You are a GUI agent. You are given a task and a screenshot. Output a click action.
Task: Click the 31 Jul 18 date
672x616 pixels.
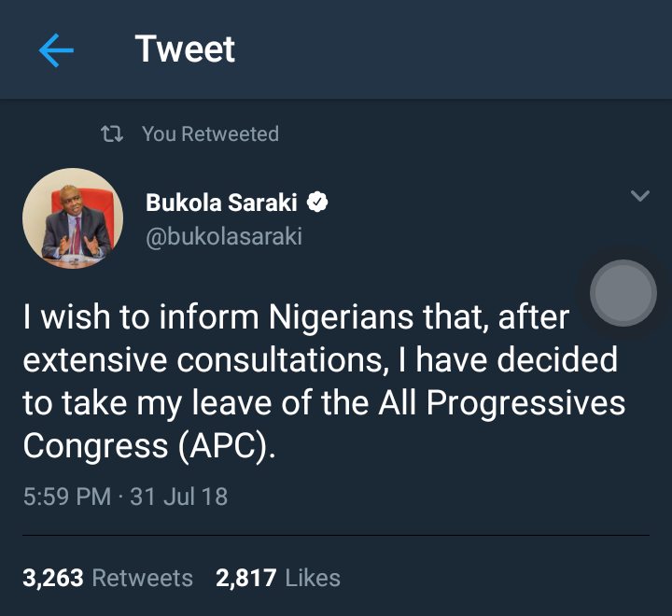179,496
